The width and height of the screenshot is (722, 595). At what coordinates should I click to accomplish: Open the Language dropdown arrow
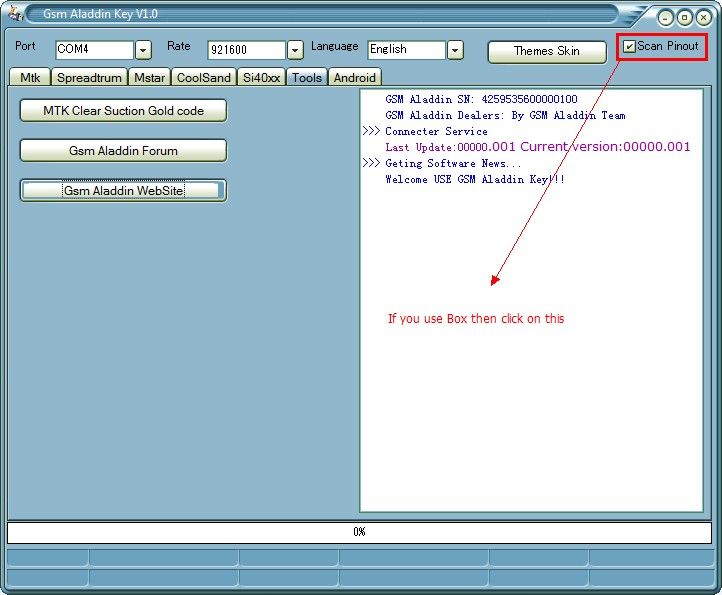coord(455,50)
